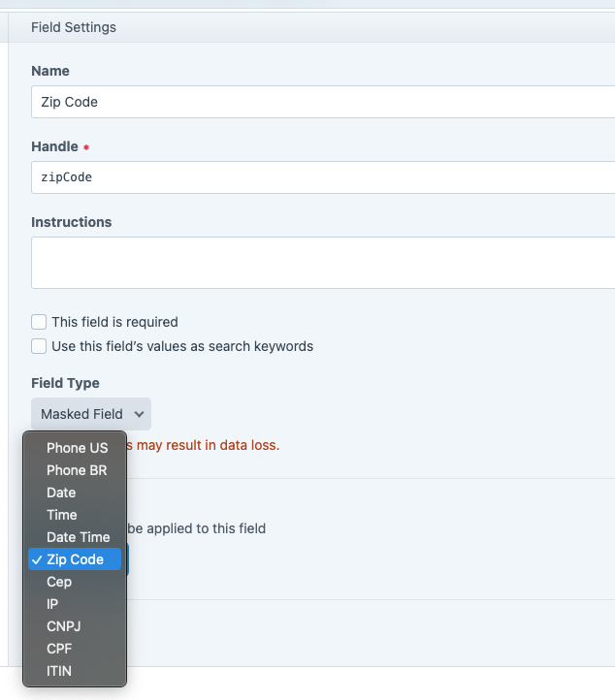Screen dimensions: 615x700
Task: Enable the This field is required checkbox
Action: click(39, 322)
